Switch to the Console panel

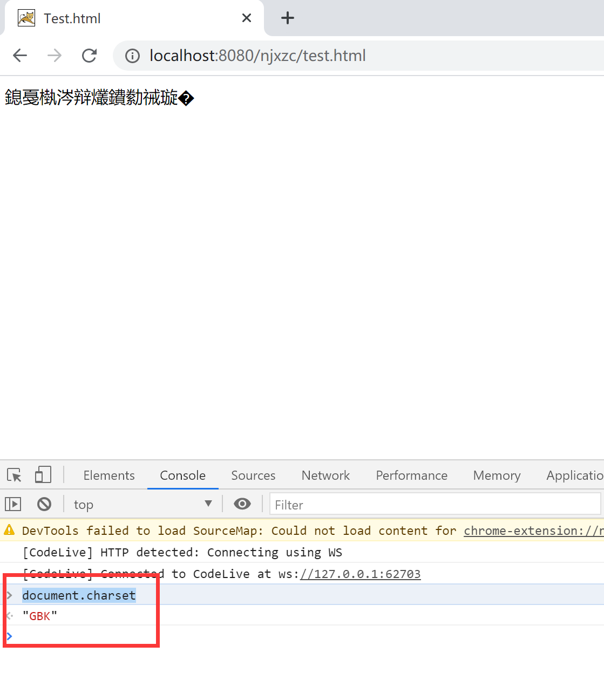tap(183, 475)
